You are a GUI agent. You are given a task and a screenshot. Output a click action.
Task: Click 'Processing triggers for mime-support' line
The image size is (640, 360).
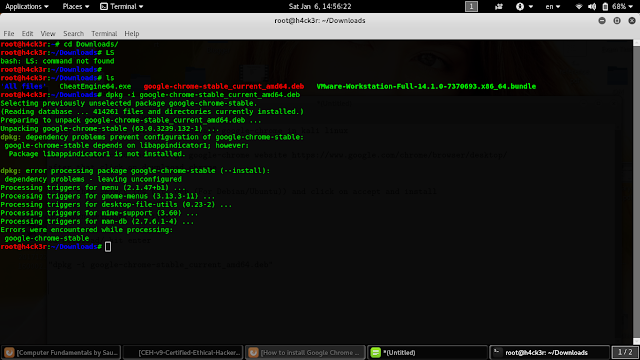pyautogui.click(x=99, y=213)
